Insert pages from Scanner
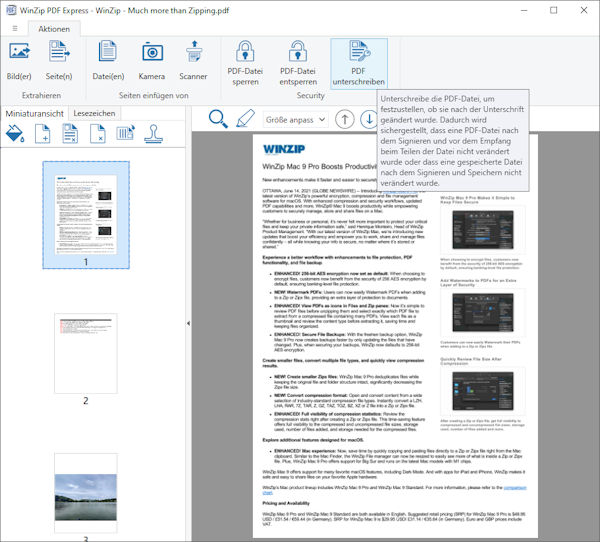600x542 pixels. click(x=194, y=61)
